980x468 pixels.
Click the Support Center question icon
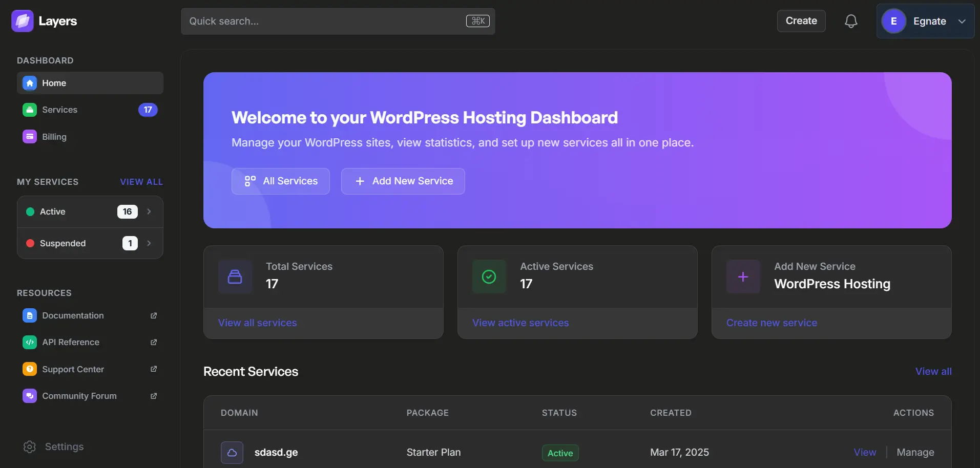pyautogui.click(x=30, y=369)
